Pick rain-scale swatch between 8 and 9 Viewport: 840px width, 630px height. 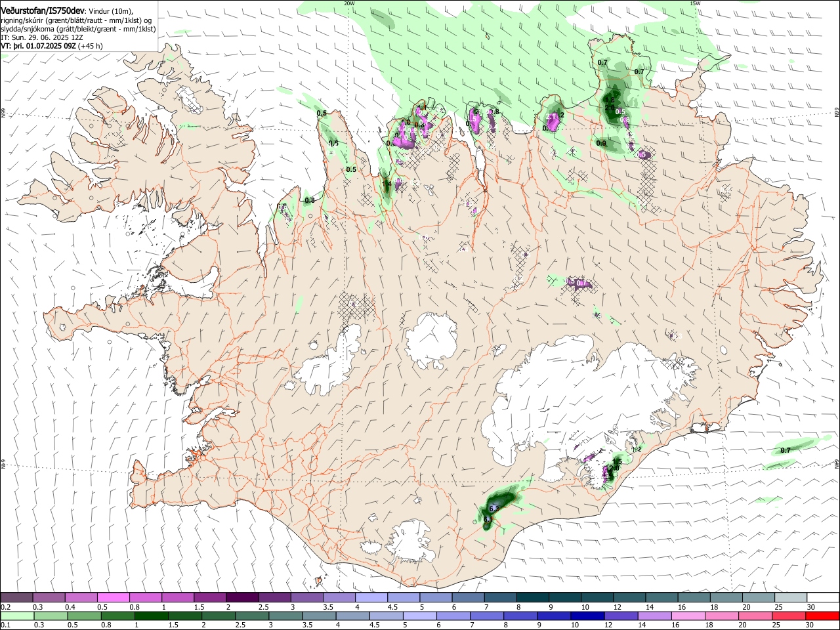point(520,616)
